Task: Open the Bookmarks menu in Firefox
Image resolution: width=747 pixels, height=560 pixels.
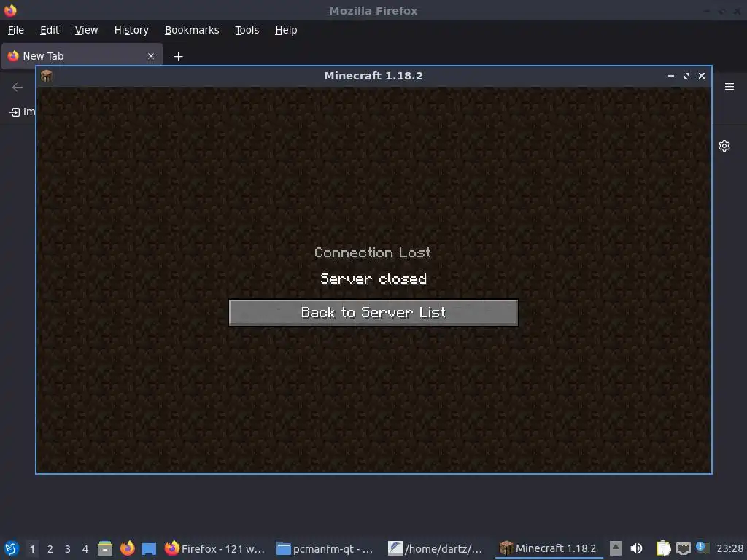Action: [x=192, y=30]
